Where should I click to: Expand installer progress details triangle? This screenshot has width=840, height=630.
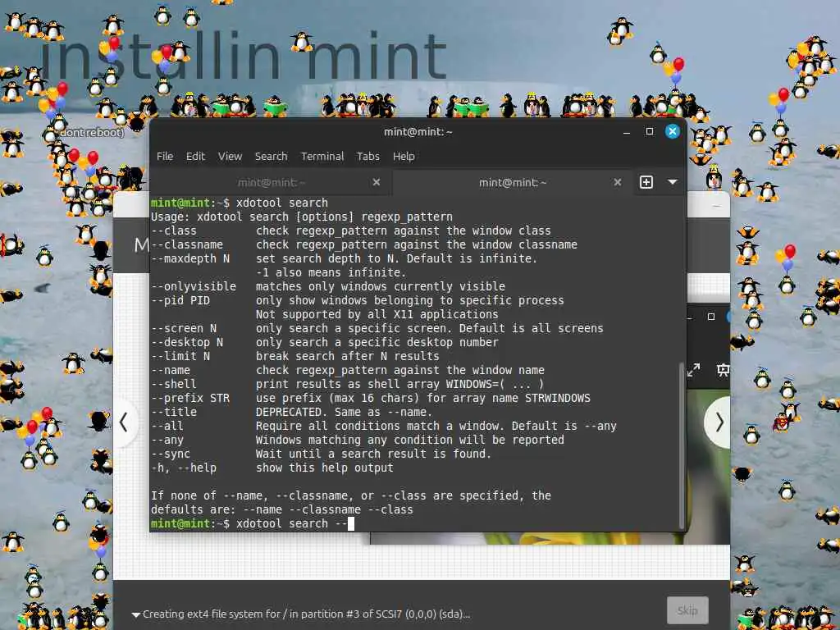tap(136, 614)
